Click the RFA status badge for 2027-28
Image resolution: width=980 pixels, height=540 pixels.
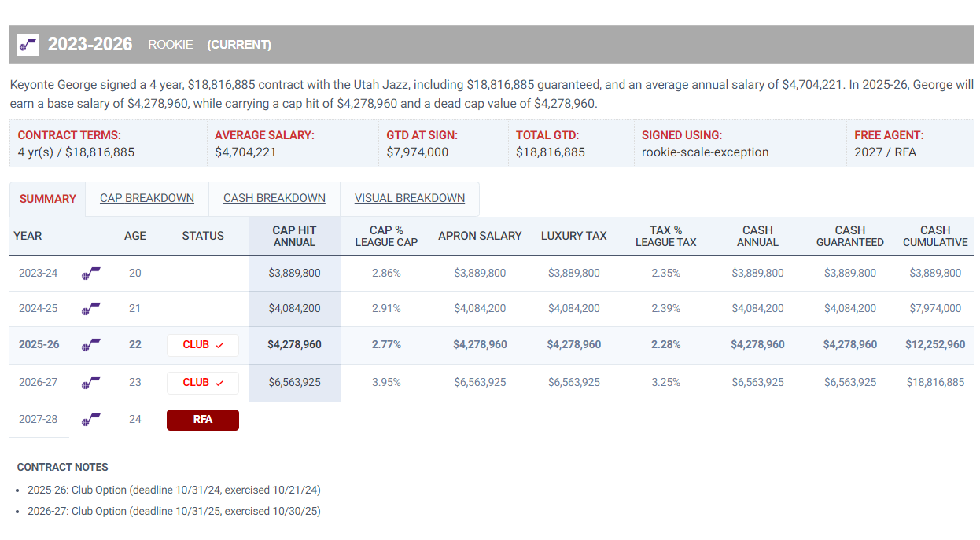202,420
